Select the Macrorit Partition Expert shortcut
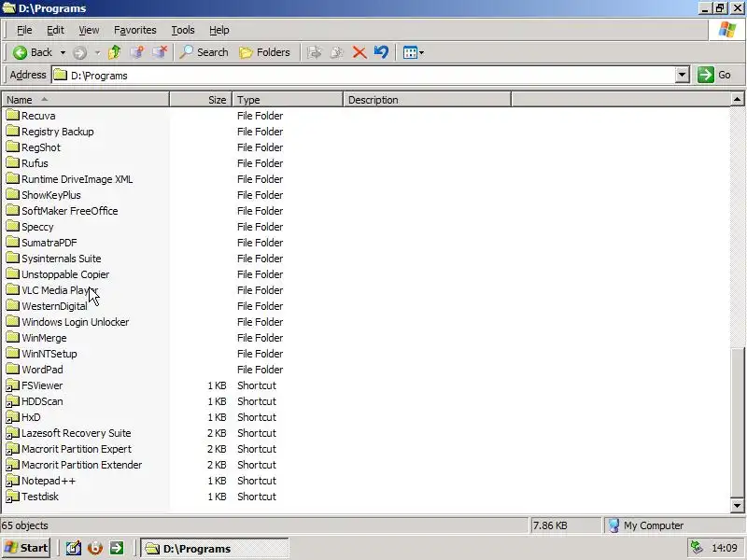 point(69,449)
